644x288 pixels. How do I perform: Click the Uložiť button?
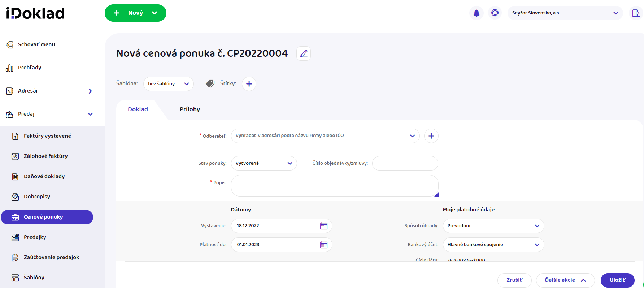(617, 280)
